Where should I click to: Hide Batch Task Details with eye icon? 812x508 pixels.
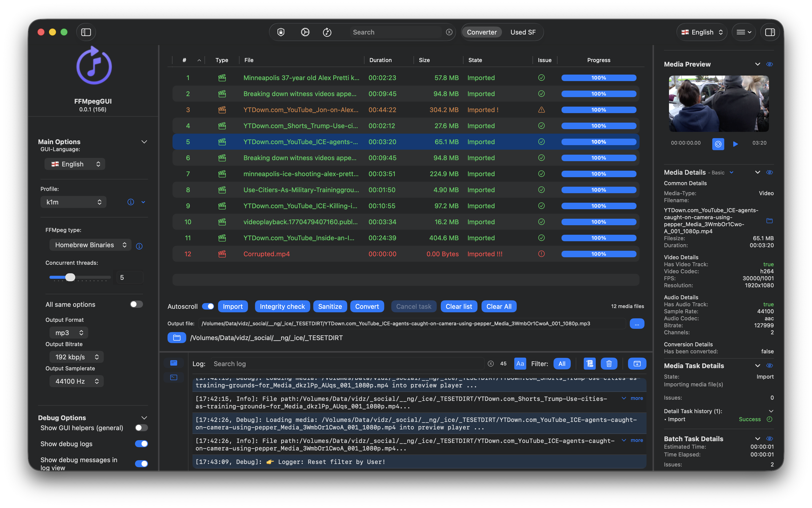pos(769,439)
